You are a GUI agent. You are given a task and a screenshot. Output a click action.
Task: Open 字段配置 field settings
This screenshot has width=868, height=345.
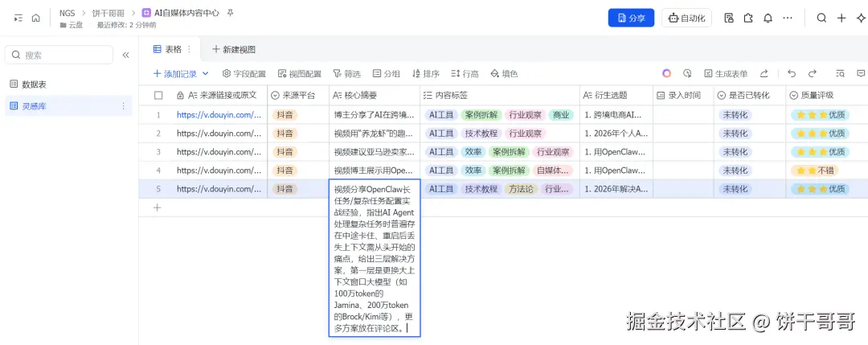tap(244, 74)
